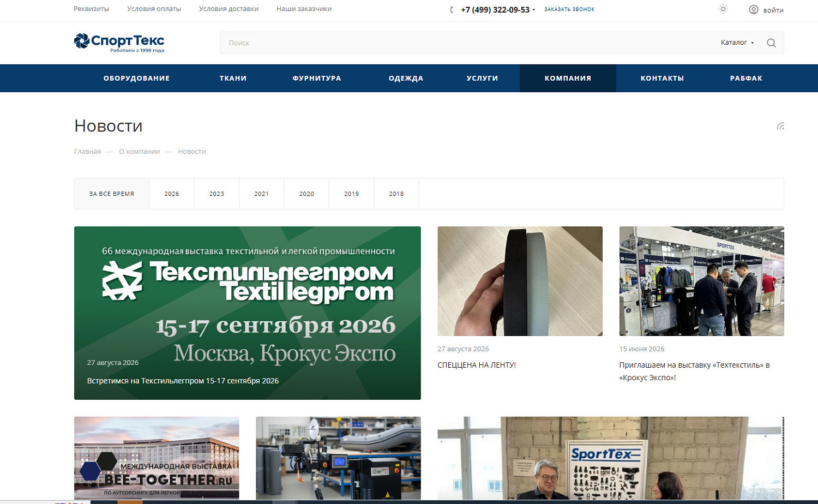The image size is (818, 504).
Task: Filter news by year 2018
Action: [396, 194]
